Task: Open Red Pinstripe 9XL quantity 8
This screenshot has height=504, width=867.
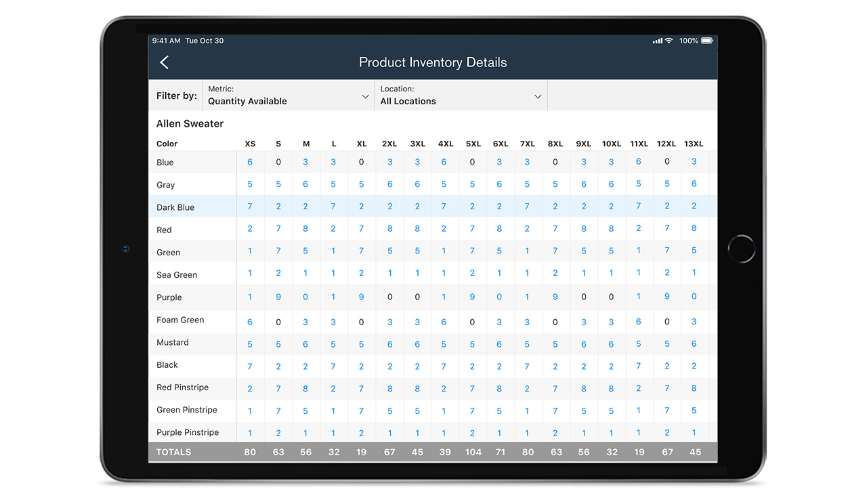Action: pyautogui.click(x=584, y=389)
